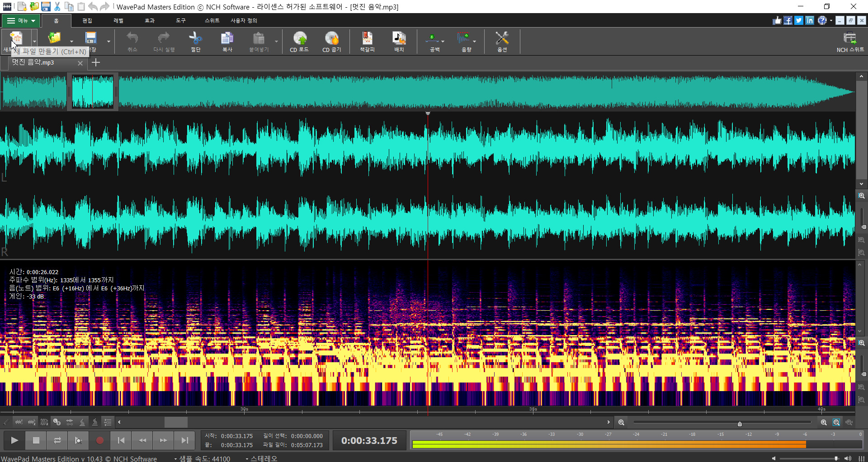
Task: Click the waveform vertical zoom-in magnifier
Action: (x=862, y=196)
